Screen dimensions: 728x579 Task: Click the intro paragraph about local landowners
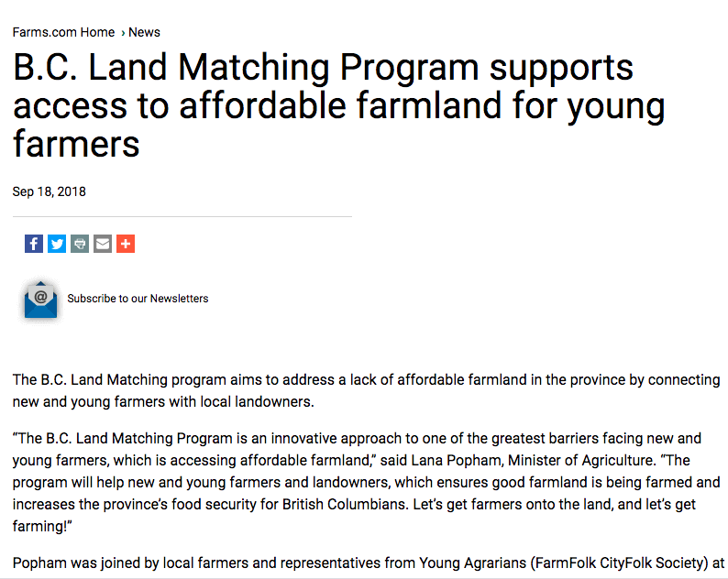pyautogui.click(x=366, y=390)
